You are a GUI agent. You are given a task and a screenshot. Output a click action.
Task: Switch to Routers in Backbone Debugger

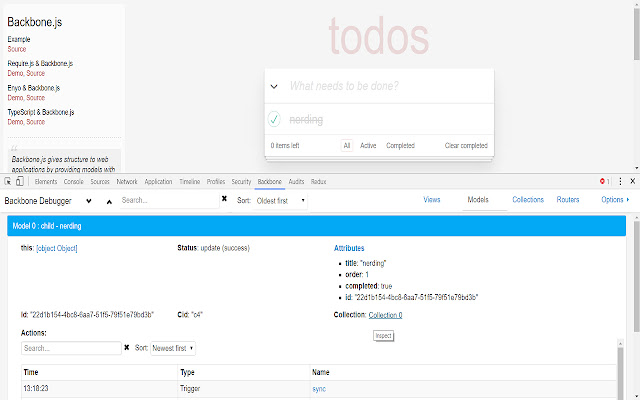click(x=568, y=200)
